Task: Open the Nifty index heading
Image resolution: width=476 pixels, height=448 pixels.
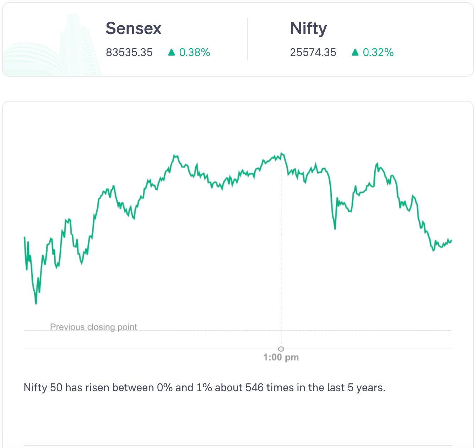Action: tap(308, 28)
